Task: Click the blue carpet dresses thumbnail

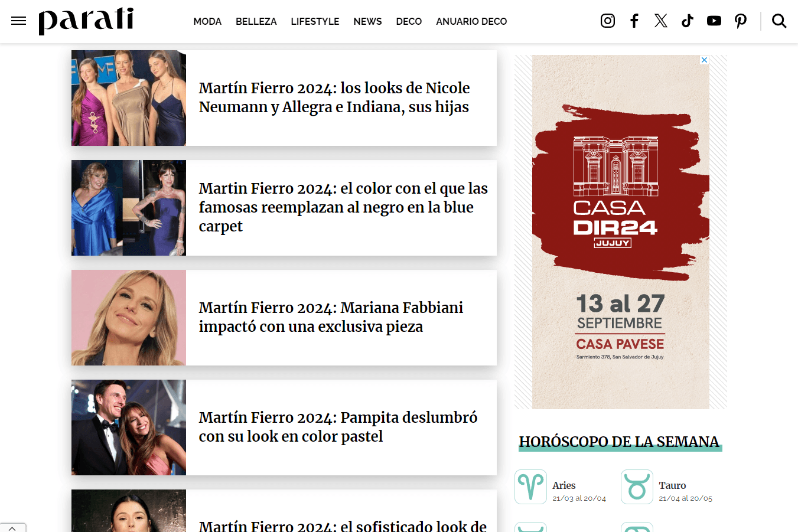Action: [x=129, y=208]
